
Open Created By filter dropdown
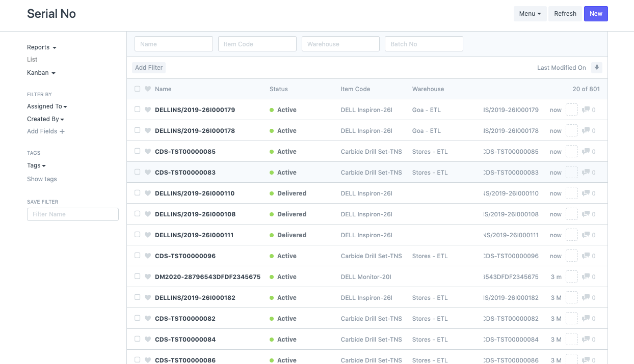coord(45,119)
